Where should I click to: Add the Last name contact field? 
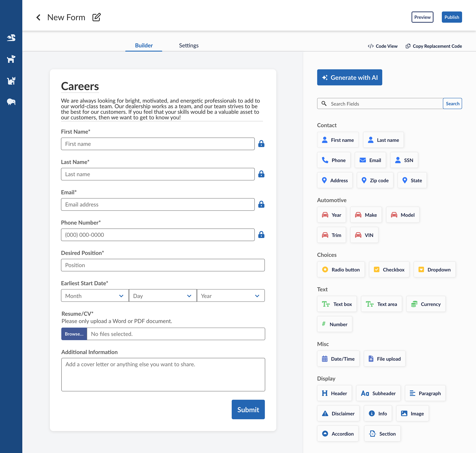click(x=383, y=140)
